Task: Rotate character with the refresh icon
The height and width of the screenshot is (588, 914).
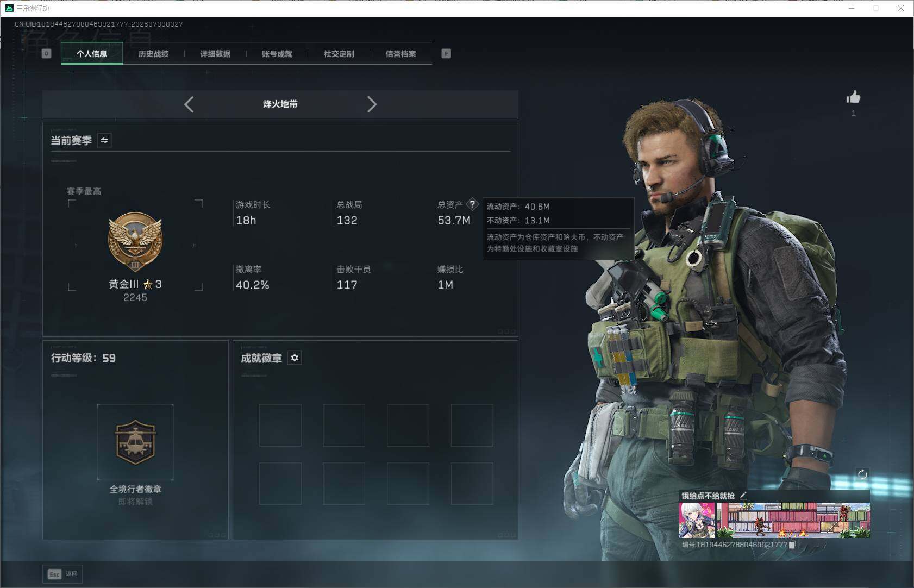Action: pos(862,474)
